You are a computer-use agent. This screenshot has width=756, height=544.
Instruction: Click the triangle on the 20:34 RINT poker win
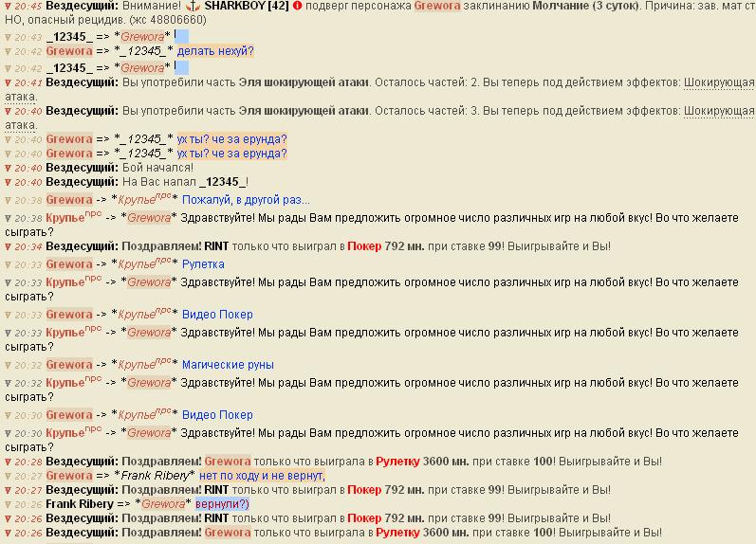click(8, 247)
